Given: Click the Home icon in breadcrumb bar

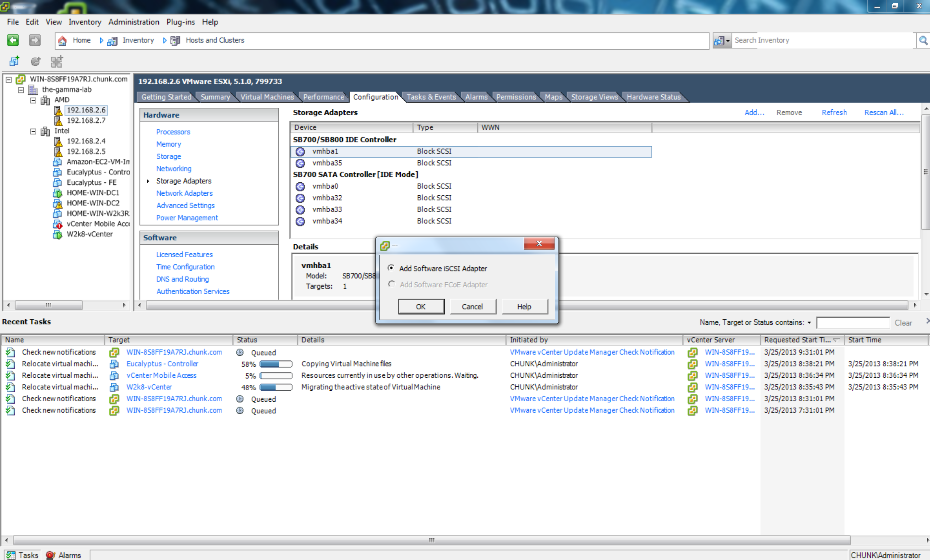Looking at the screenshot, I should click(x=62, y=40).
